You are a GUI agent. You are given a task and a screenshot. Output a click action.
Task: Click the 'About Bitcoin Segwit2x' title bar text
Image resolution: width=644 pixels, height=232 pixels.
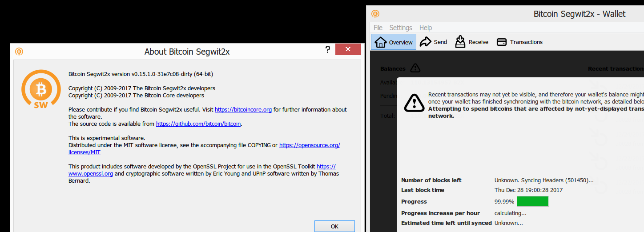click(187, 52)
